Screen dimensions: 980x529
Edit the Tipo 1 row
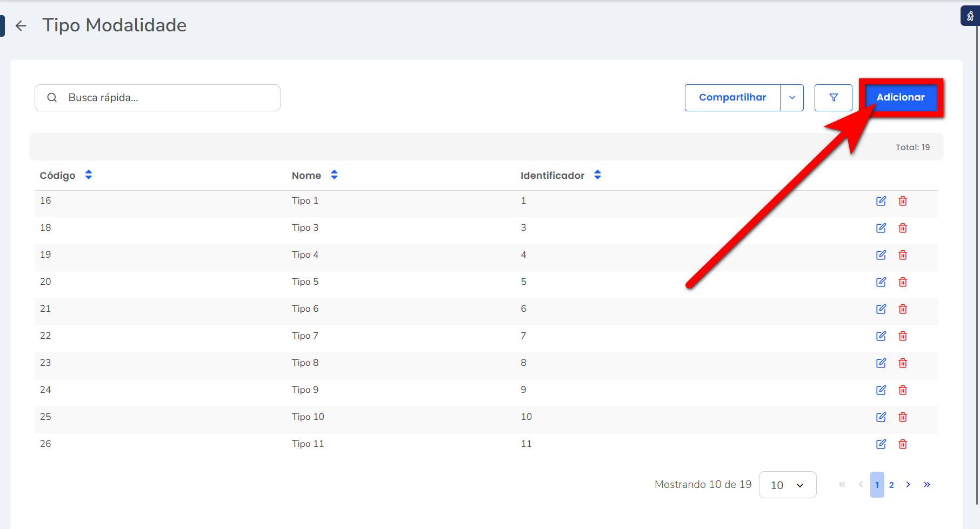tap(881, 201)
